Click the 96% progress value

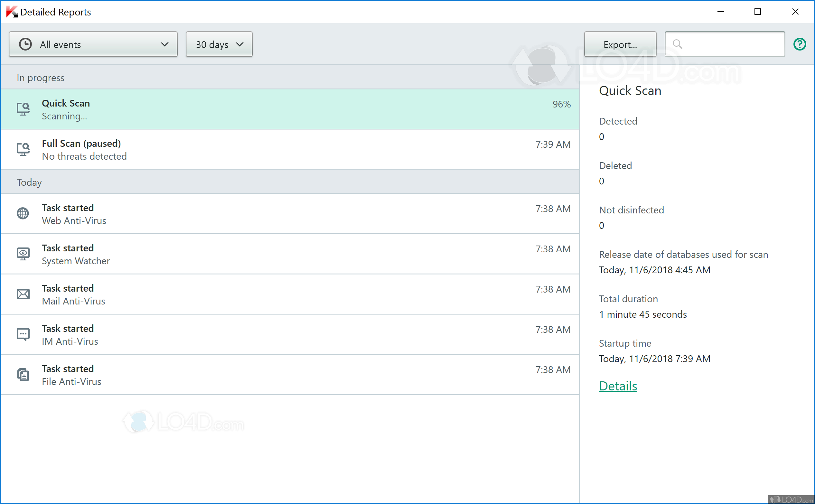point(562,104)
